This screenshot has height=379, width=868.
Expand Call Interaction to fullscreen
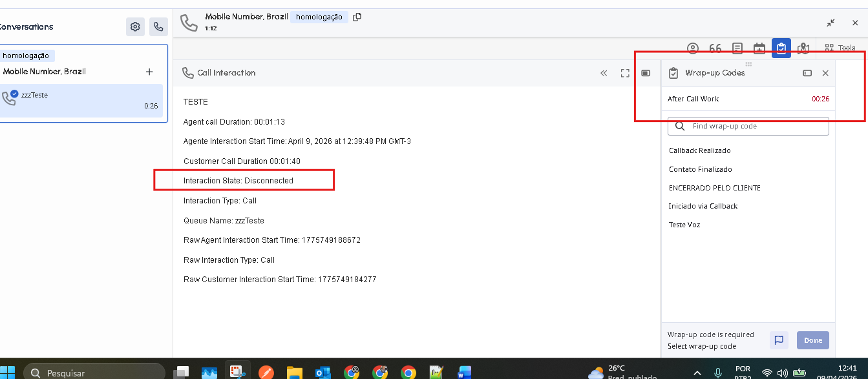point(625,73)
